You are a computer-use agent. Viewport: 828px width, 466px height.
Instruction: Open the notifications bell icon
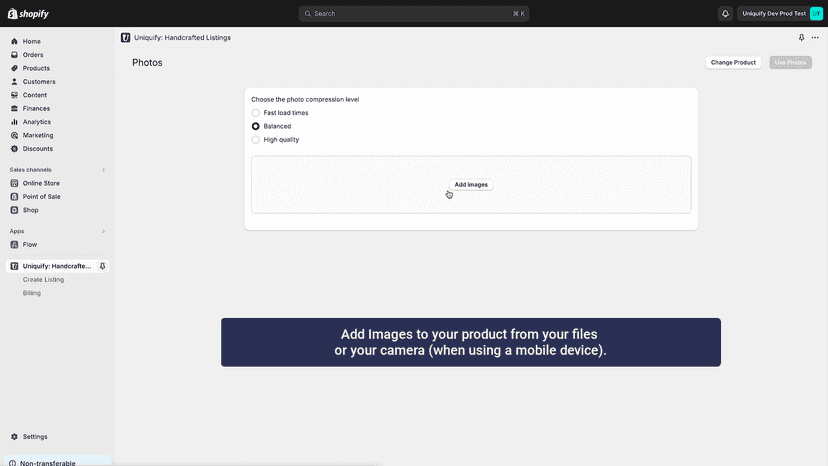pyautogui.click(x=725, y=14)
